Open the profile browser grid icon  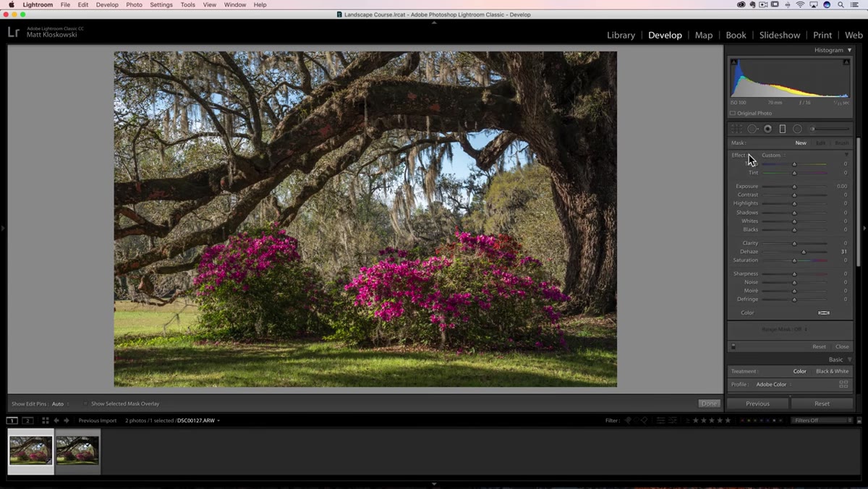coord(843,384)
